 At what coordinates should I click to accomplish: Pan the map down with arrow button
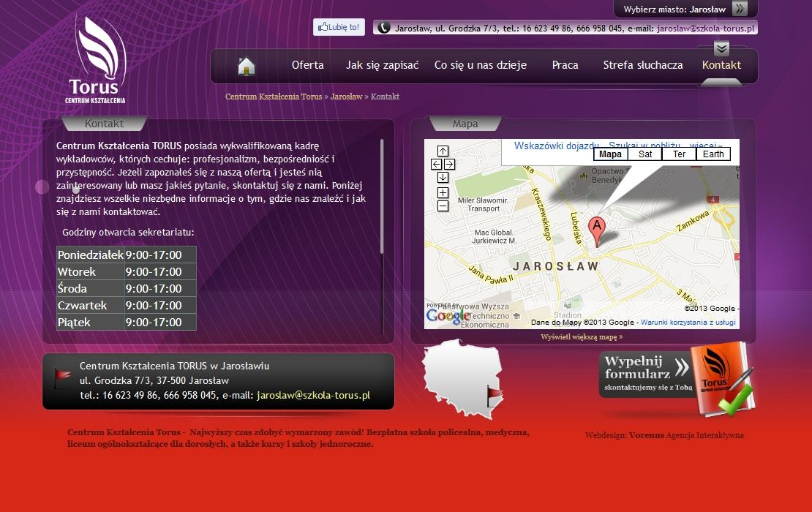pos(443,178)
